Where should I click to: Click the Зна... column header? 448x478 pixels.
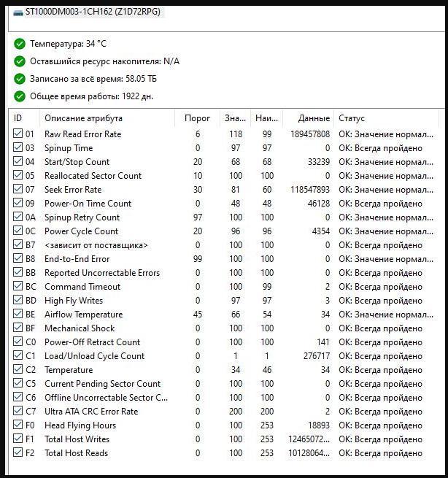point(235,118)
